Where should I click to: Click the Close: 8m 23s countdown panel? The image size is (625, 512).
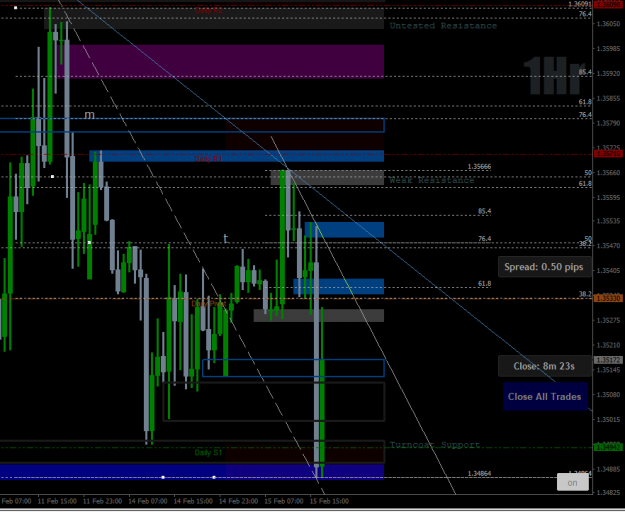click(x=544, y=366)
